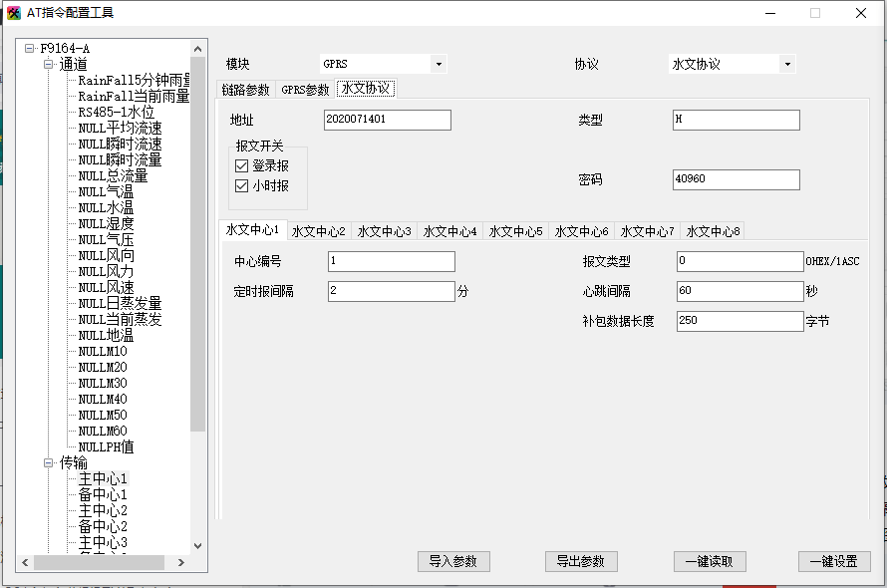Click inside the 地址 input field

click(x=389, y=120)
